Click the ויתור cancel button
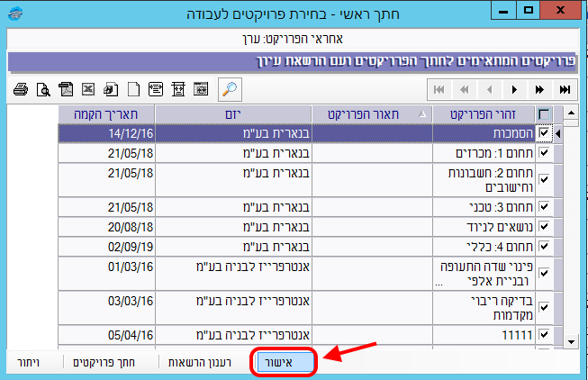The width and height of the screenshot is (588, 380). coord(28,362)
